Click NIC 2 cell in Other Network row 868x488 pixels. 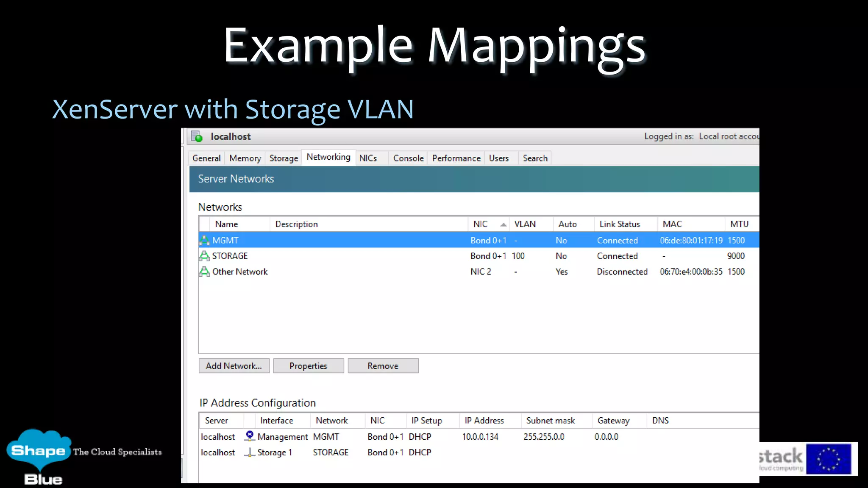pos(481,272)
